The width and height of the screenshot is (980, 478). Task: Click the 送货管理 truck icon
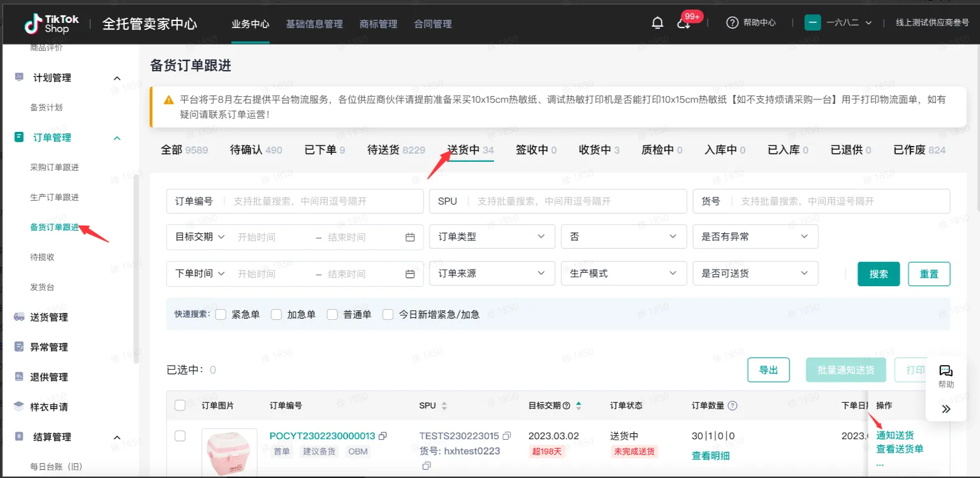(19, 317)
